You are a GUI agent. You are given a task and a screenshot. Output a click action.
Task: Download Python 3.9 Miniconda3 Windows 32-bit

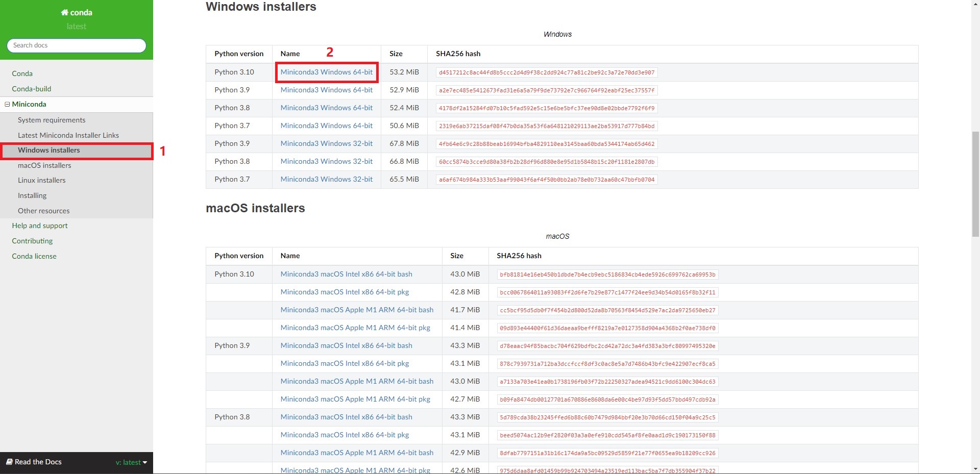[327, 143]
